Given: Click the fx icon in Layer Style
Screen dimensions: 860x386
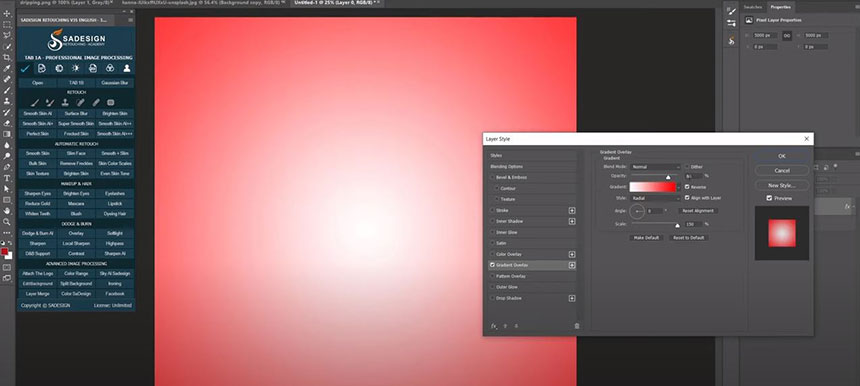Looking at the screenshot, I should [494, 326].
